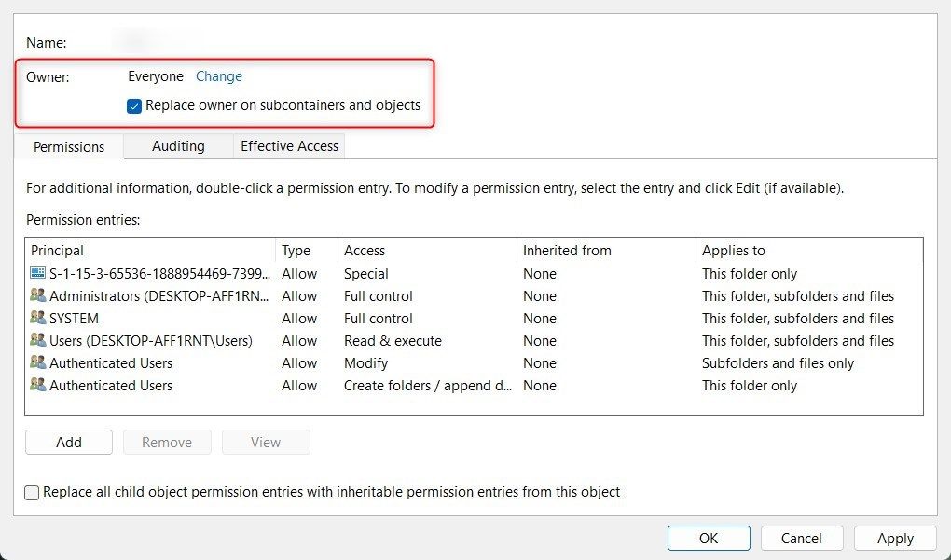Click the SYSTEM principal group icon

coord(37,319)
